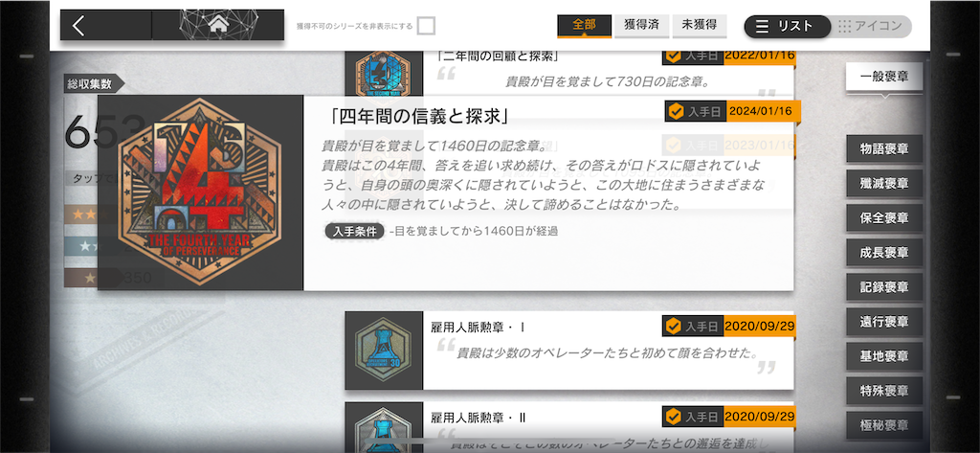The width and height of the screenshot is (980, 453).
Task: Toggle hide unobtainable series checkbox
Action: [x=426, y=26]
